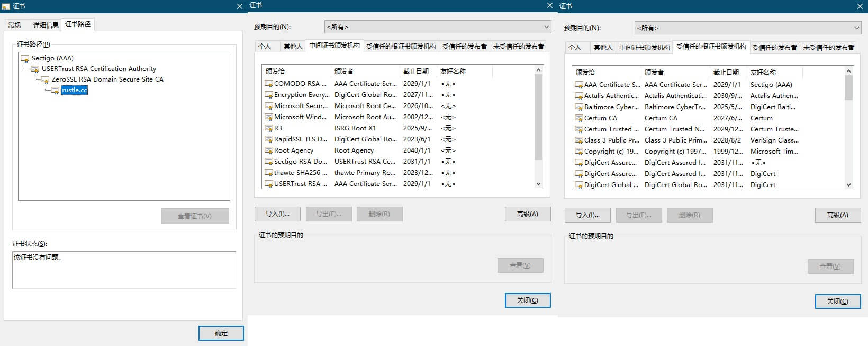Click the R3 certificate row icon

(269, 128)
